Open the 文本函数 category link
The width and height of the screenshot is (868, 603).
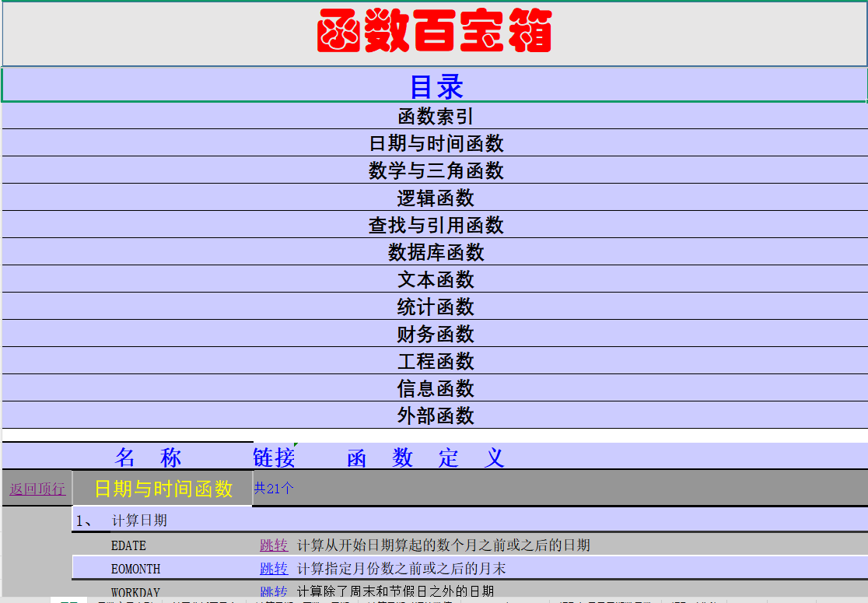click(x=434, y=279)
